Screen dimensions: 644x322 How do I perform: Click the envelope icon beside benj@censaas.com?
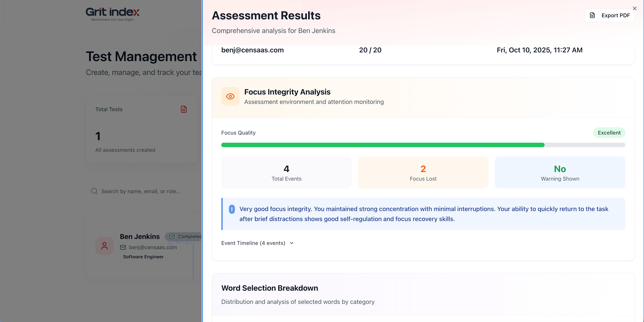(123, 247)
